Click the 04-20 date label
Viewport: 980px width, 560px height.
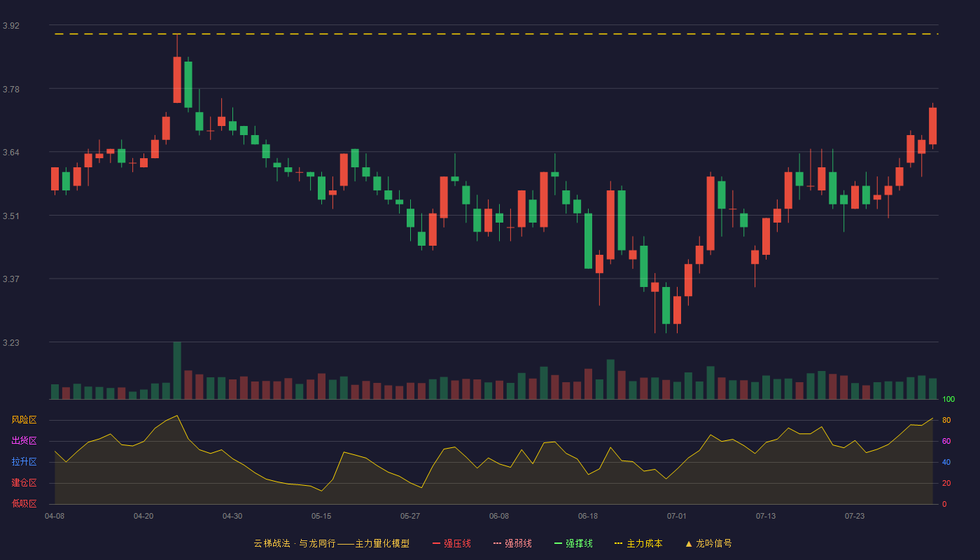[143, 516]
